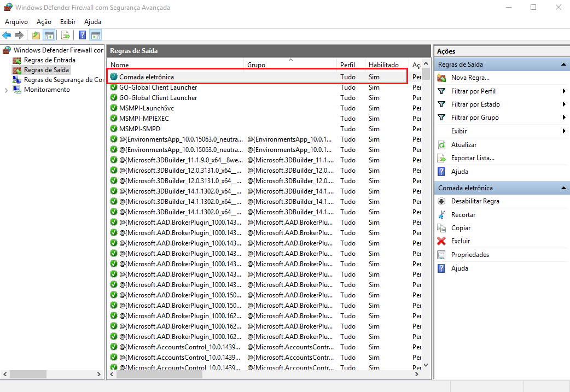
Task: Click green check icon of MSMPI-LaunchSvc rule
Action: point(114,108)
